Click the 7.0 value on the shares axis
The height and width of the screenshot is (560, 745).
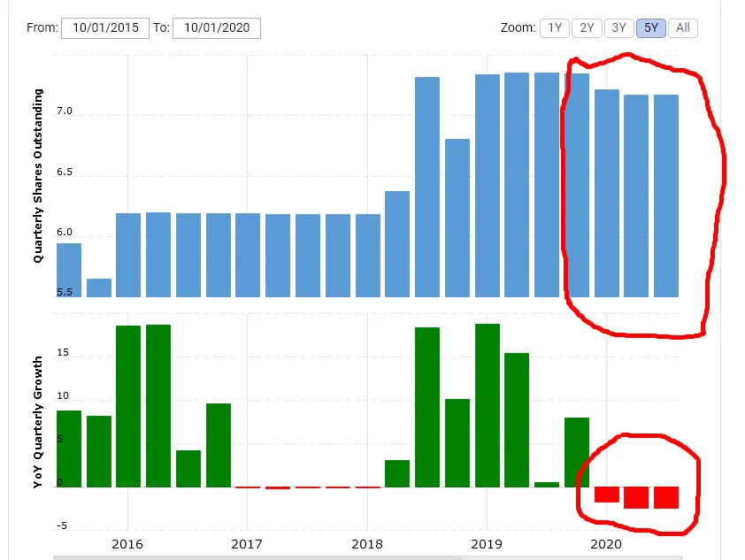[x=64, y=111]
